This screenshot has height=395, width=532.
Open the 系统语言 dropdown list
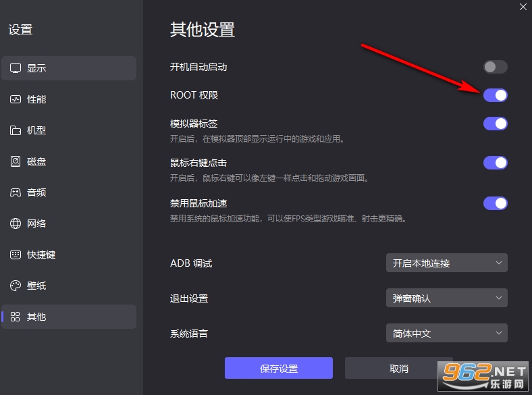446,333
